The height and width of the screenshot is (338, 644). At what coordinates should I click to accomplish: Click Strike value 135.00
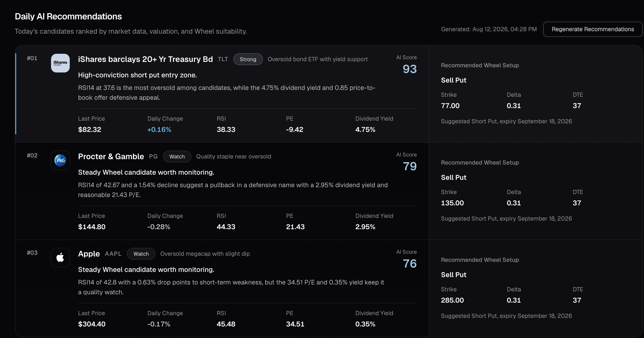click(x=452, y=203)
